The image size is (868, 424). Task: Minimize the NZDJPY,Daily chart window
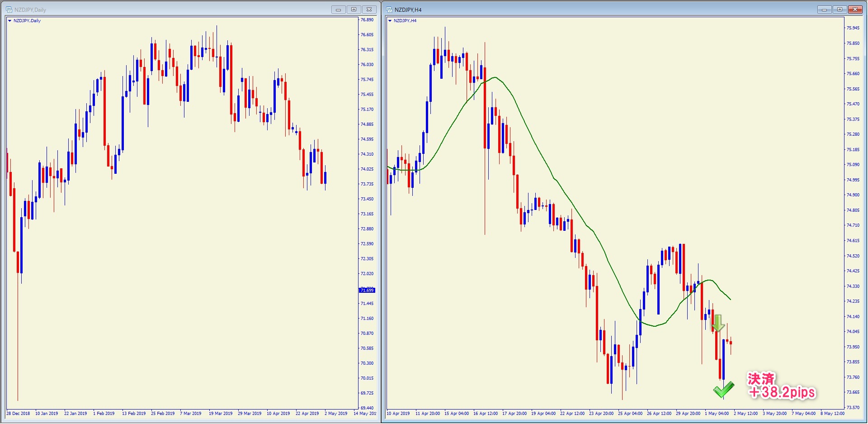pos(338,10)
